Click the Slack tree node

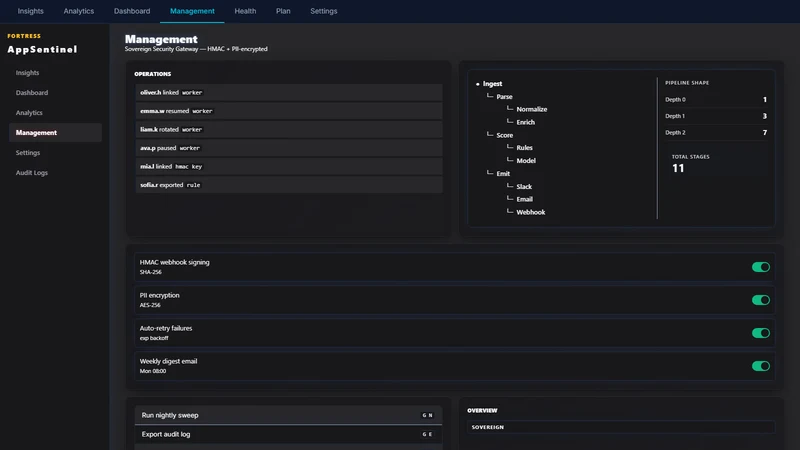click(x=524, y=187)
